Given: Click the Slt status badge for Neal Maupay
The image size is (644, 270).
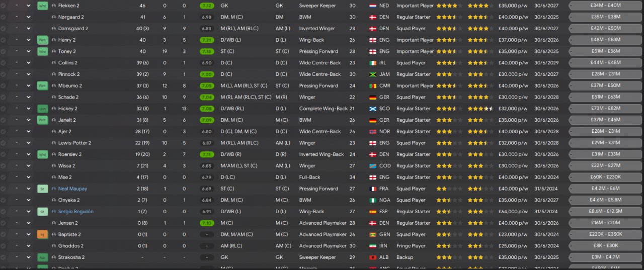Looking at the screenshot, I should tap(43, 189).
